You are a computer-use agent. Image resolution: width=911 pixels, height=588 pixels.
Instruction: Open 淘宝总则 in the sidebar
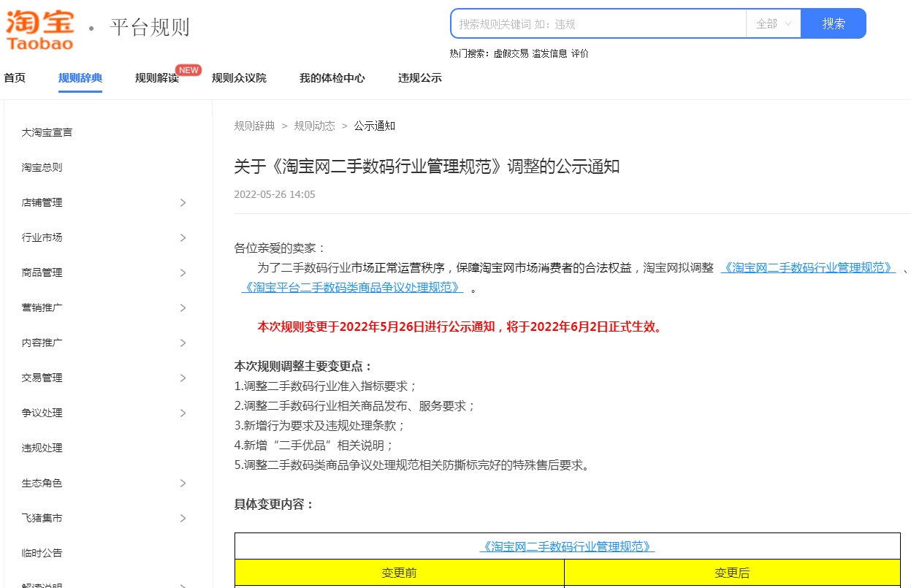[42, 167]
